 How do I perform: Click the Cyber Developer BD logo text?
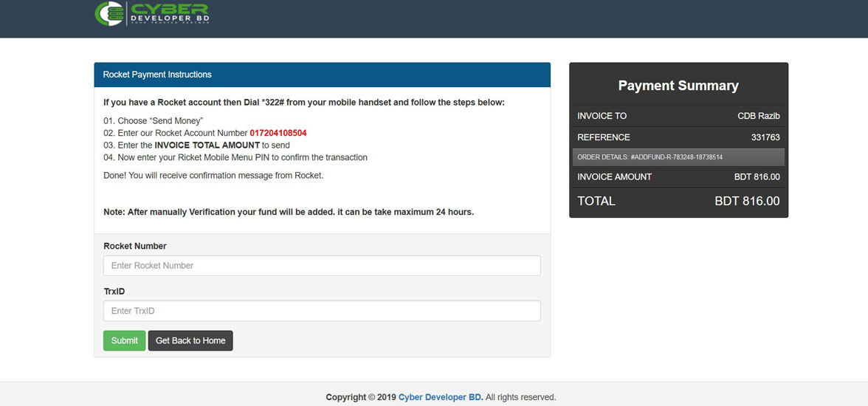pos(169,13)
